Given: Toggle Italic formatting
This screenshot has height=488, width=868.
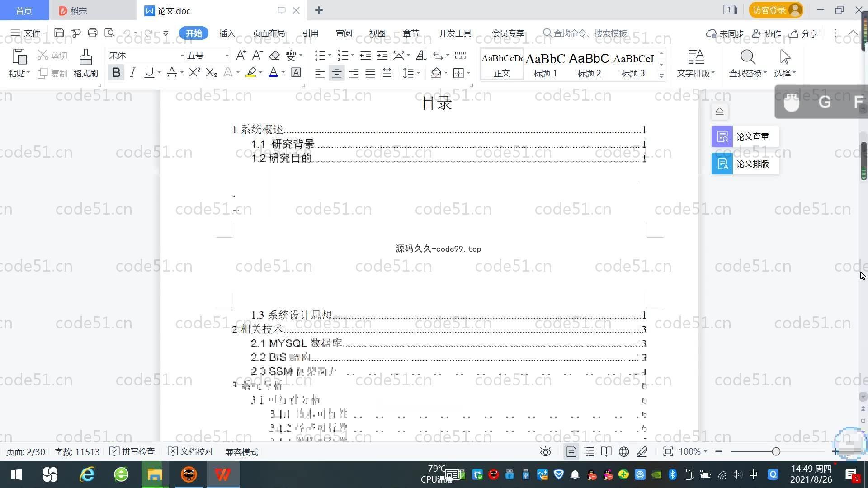Looking at the screenshot, I should tap(132, 72).
